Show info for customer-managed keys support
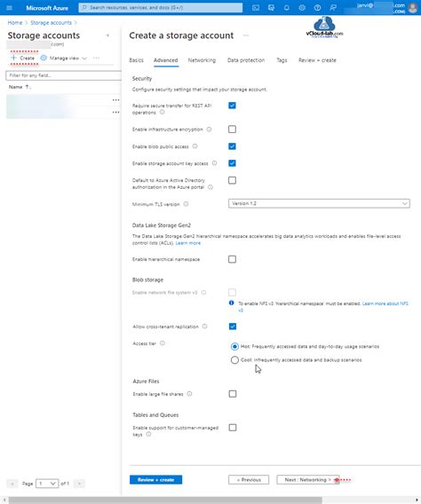The image size is (421, 504). pyautogui.click(x=148, y=434)
